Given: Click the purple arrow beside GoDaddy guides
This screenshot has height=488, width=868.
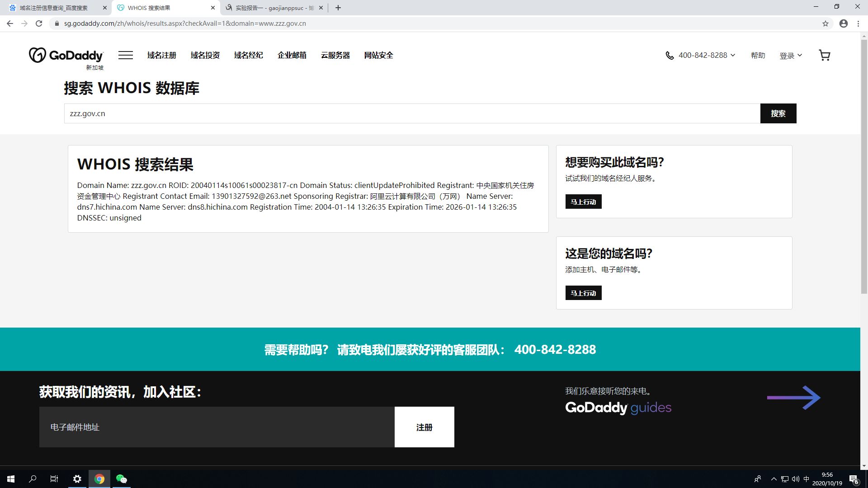Looking at the screenshot, I should [x=793, y=398].
